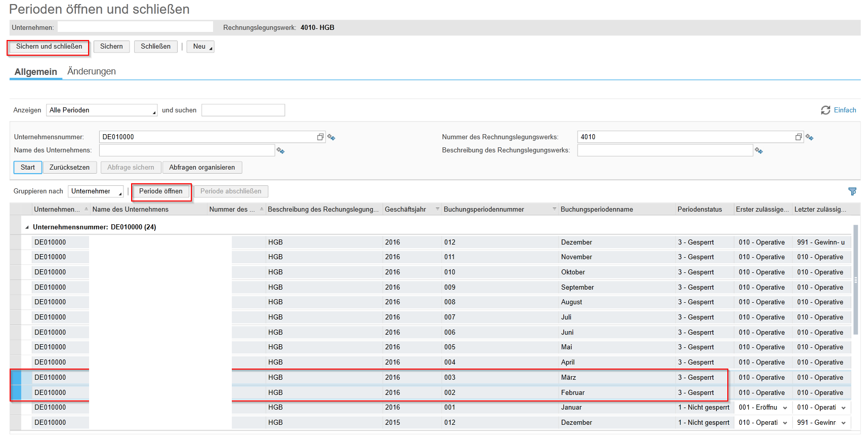Click multi-selection arrow icon next to Nummer des Rechnungslegungswerks
This screenshot has width=868, height=443.
(810, 137)
